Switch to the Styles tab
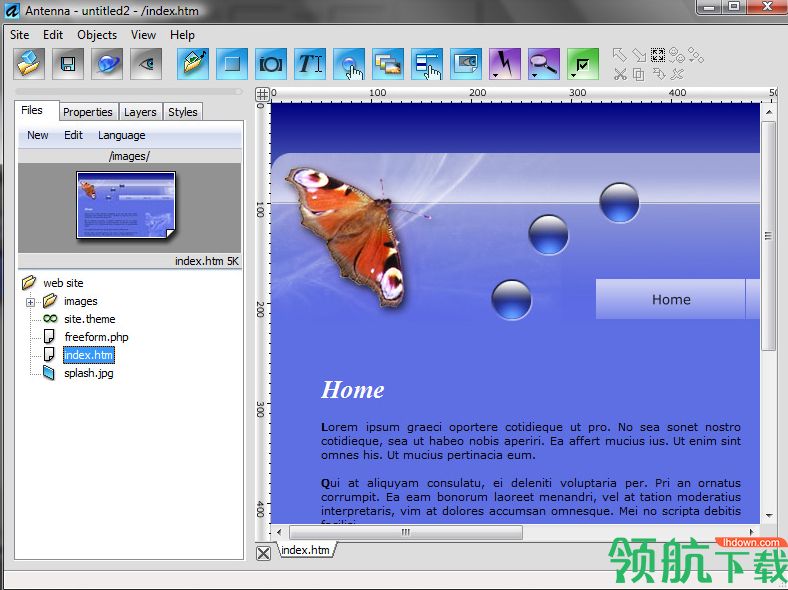 point(182,112)
